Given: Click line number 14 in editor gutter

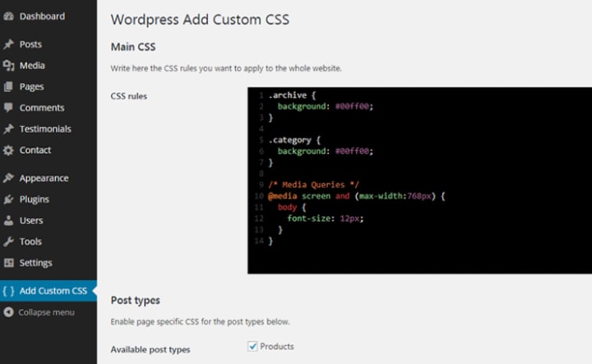Looking at the screenshot, I should [x=259, y=241].
